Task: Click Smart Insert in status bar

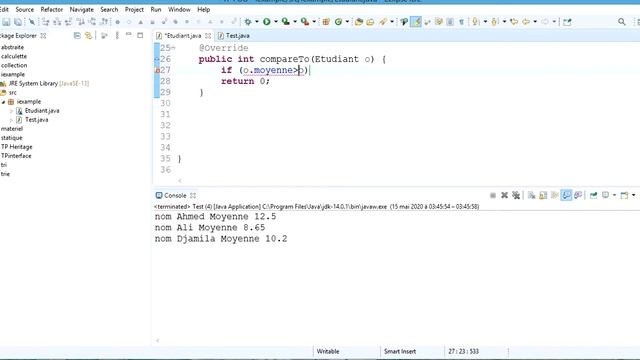Action: tap(400, 351)
